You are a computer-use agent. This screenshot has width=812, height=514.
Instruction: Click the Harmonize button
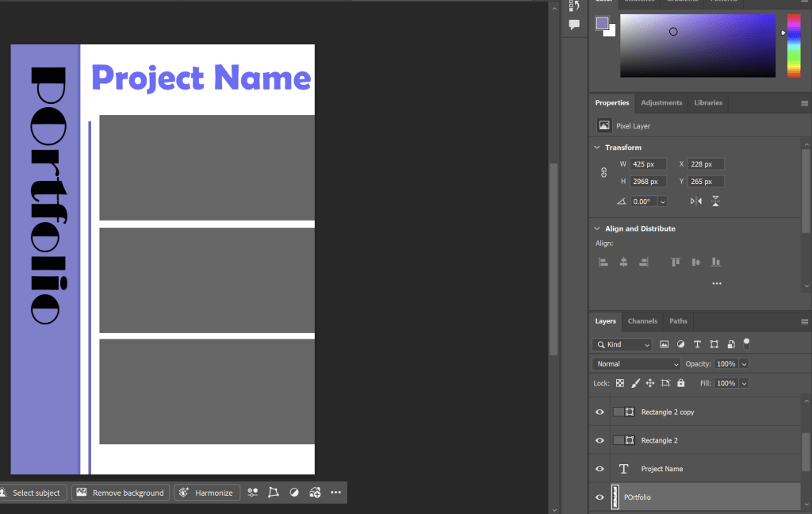coord(207,493)
